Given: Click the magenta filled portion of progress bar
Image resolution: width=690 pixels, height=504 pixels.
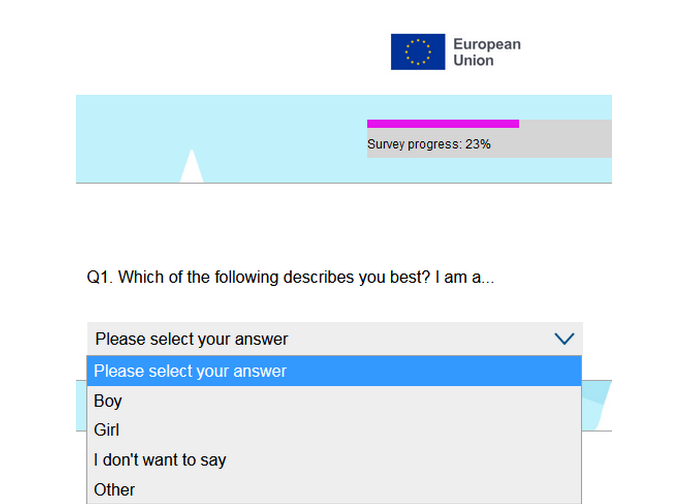Looking at the screenshot, I should (x=442, y=124).
